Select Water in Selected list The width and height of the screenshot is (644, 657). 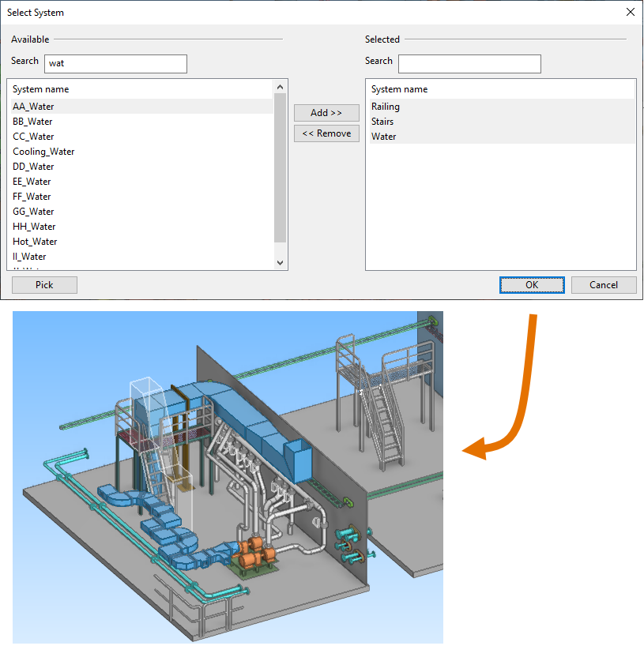[384, 137]
